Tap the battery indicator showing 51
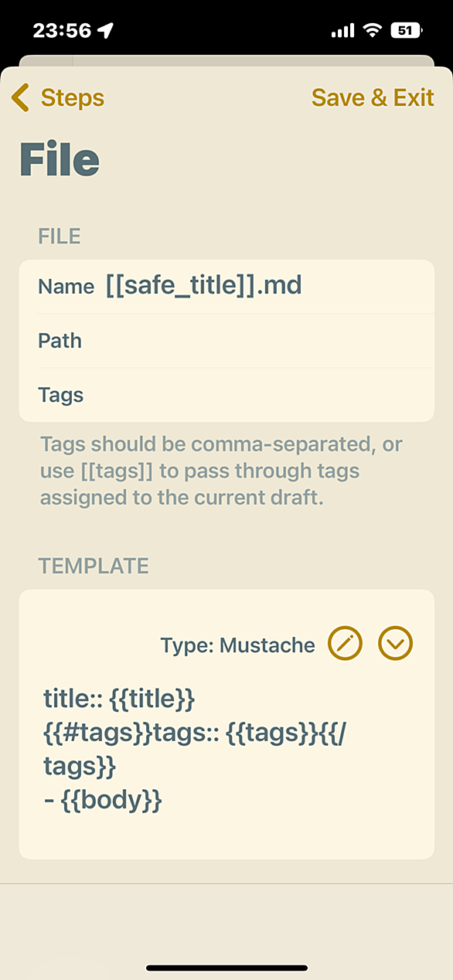This screenshot has height=980, width=453. [x=406, y=30]
